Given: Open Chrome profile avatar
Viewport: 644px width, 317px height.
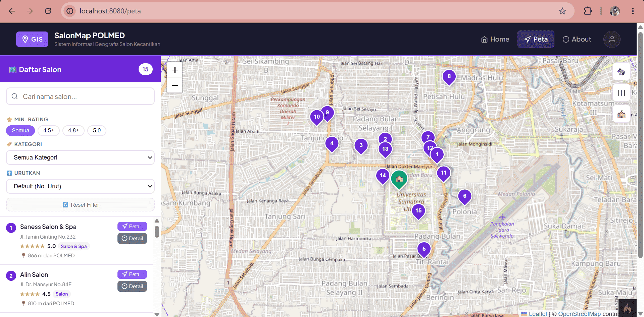Looking at the screenshot, I should tap(614, 11).
